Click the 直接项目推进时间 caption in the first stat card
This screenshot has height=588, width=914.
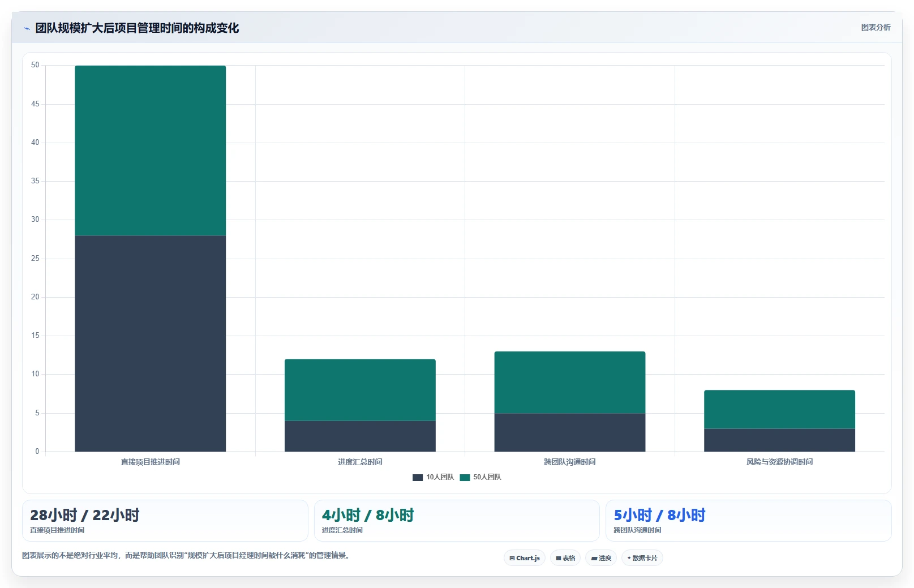pos(57,530)
